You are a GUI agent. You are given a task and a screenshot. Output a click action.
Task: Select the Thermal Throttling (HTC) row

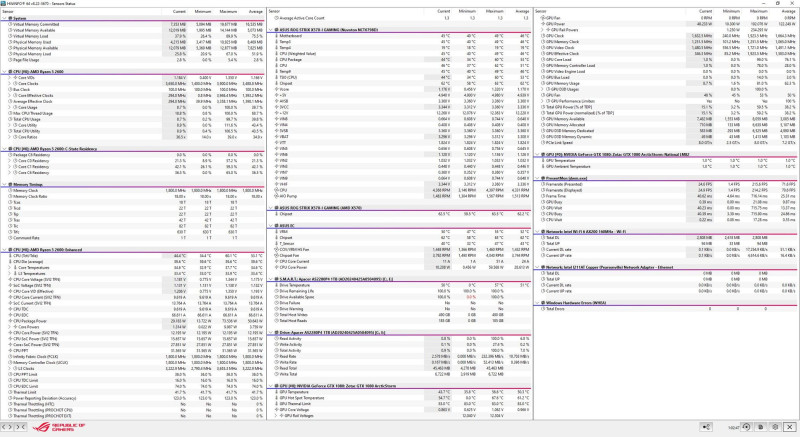click(x=133, y=404)
